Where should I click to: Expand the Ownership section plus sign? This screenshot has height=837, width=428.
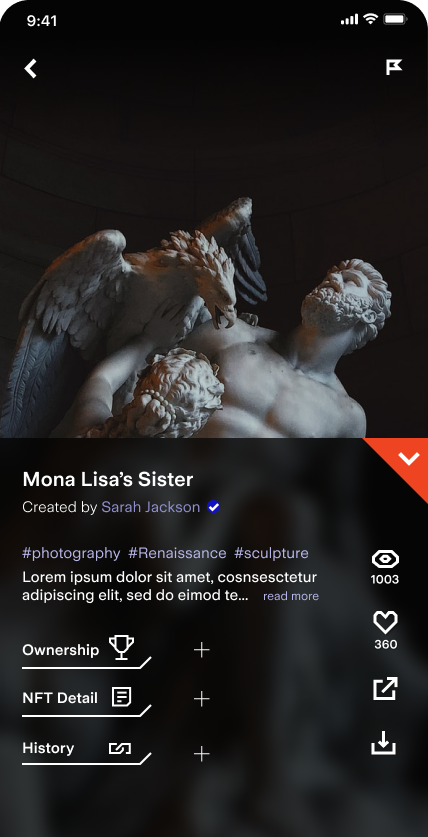click(201, 650)
